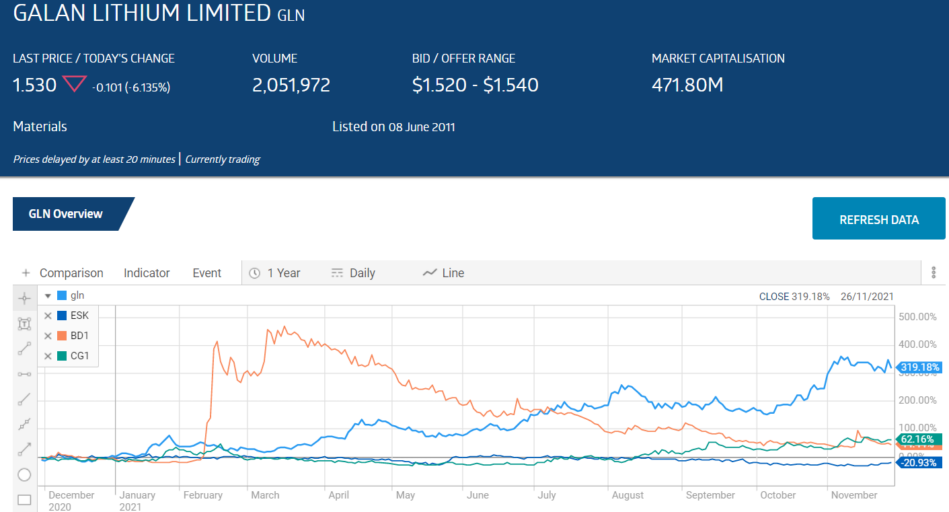Open the Comparison menu
Image resolution: width=949 pixels, height=512 pixels.
tap(71, 273)
